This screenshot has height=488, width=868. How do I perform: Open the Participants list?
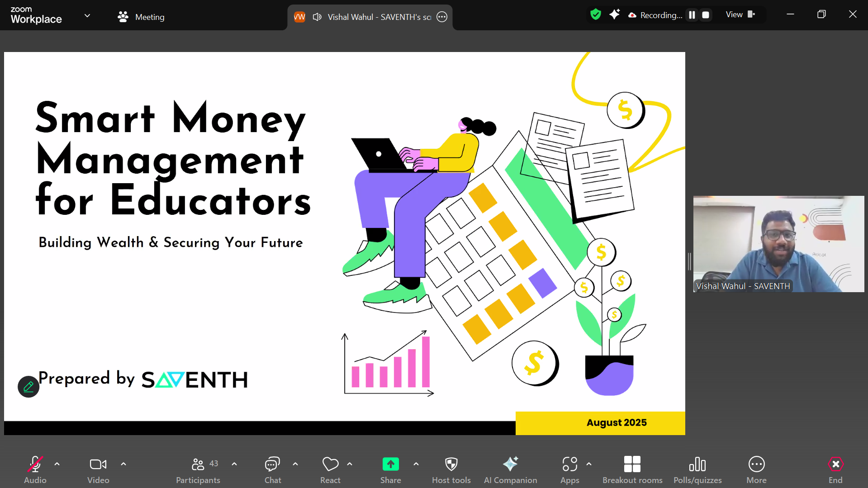point(198,469)
